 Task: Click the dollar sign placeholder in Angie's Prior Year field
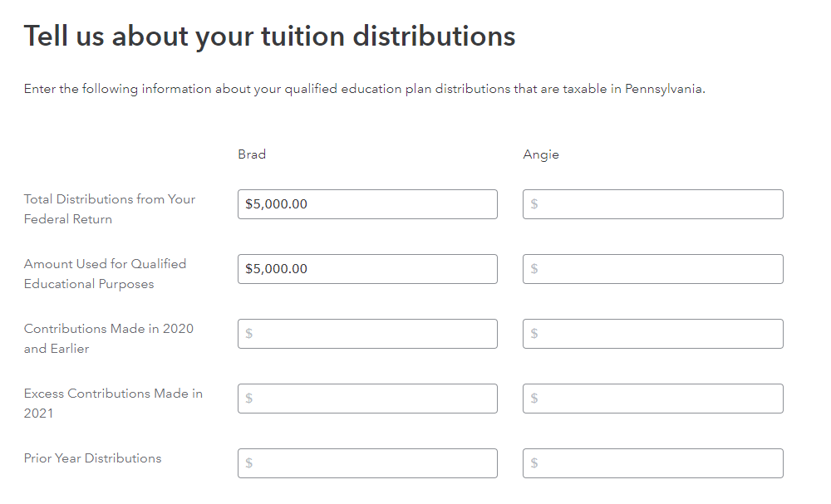[x=534, y=463]
